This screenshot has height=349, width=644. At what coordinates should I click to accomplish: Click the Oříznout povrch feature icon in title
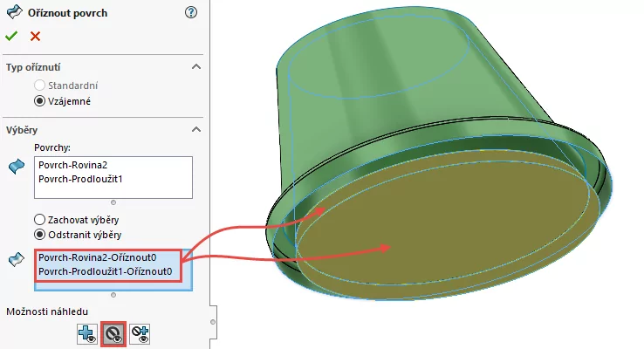pos(14,12)
